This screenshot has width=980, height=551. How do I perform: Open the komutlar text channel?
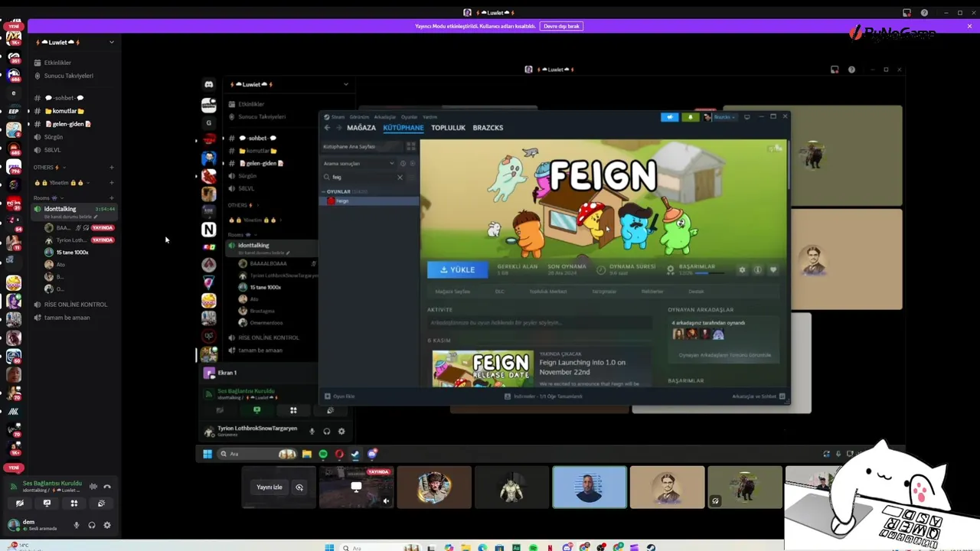(x=64, y=111)
